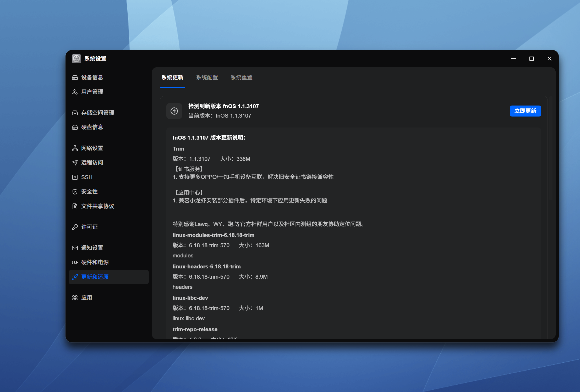This screenshot has width=580, height=392.
Task: Click 硬件和电源 power icon
Action: click(75, 262)
